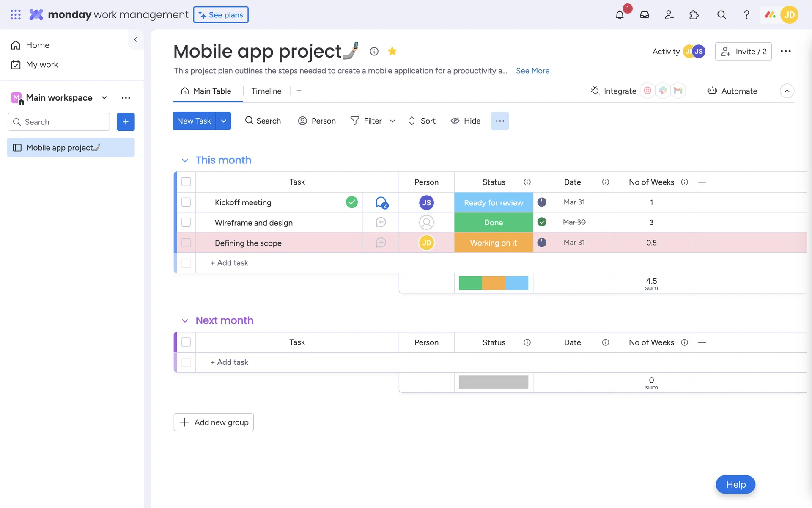This screenshot has width=812, height=508.
Task: Check the Wireframe and design row checkbox
Action: pos(186,222)
